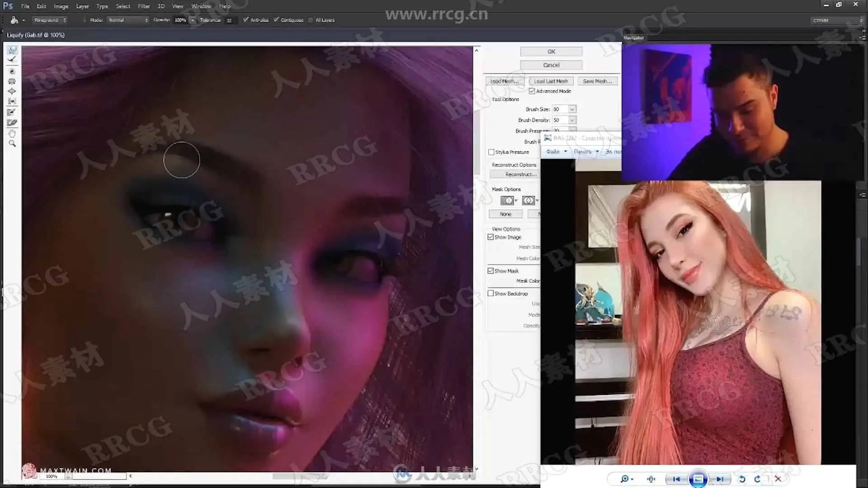
Task: Toggle the Anti-alias checkbox
Action: coord(245,20)
